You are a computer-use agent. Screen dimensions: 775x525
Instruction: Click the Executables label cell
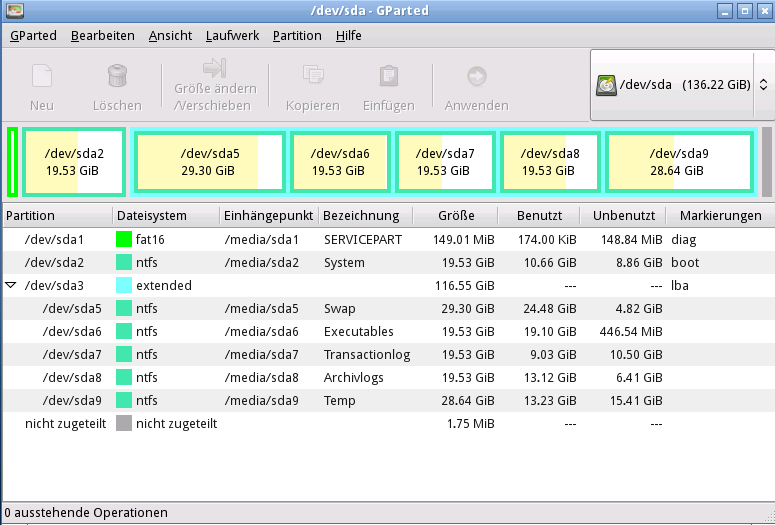click(358, 331)
